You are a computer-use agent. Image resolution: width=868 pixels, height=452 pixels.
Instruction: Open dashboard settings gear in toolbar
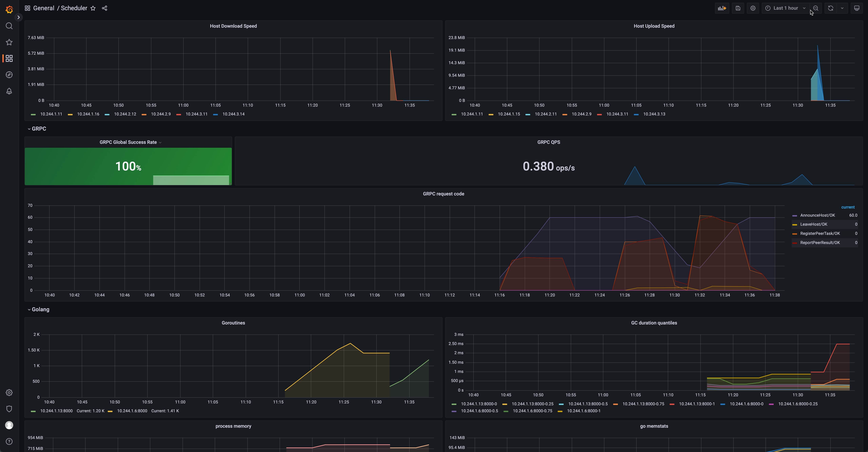tap(753, 8)
